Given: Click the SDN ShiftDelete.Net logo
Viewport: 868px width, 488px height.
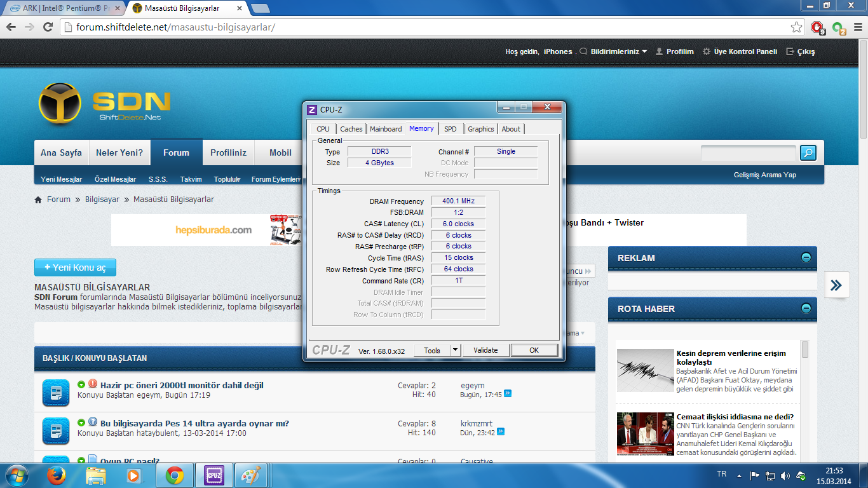Looking at the screenshot, I should (104, 103).
